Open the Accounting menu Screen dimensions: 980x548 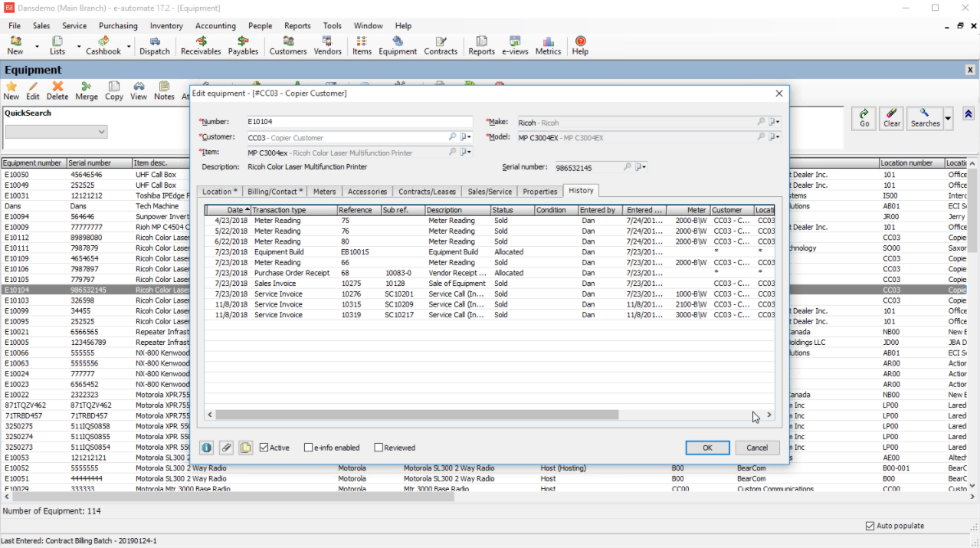pyautogui.click(x=215, y=25)
